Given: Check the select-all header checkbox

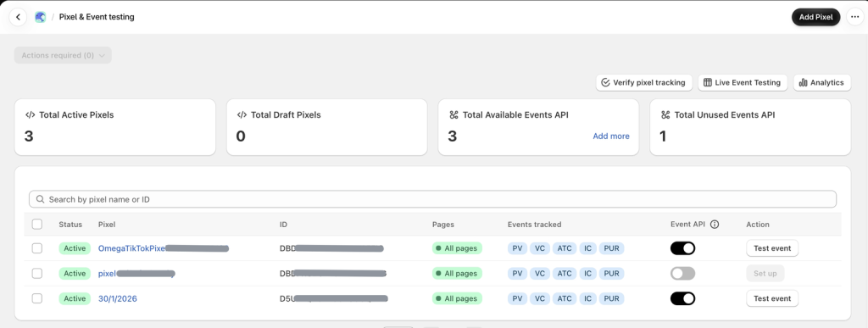Looking at the screenshot, I should (37, 224).
